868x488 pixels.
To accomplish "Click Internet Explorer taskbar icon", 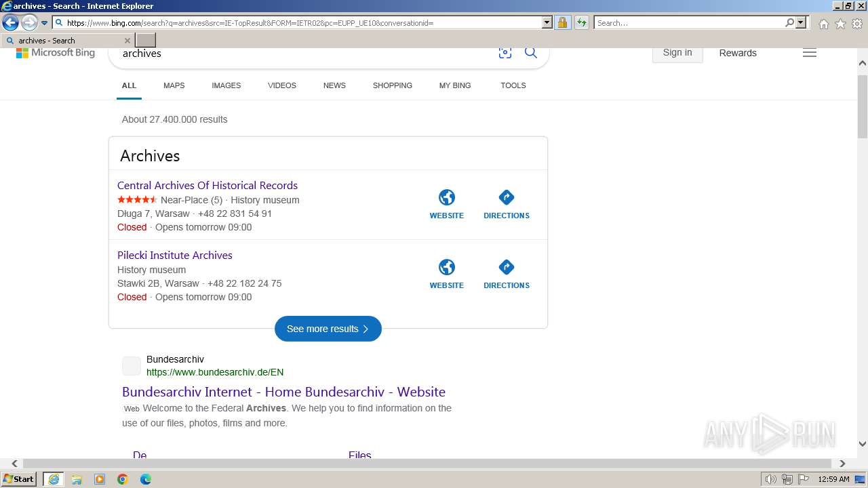I will click(53, 479).
